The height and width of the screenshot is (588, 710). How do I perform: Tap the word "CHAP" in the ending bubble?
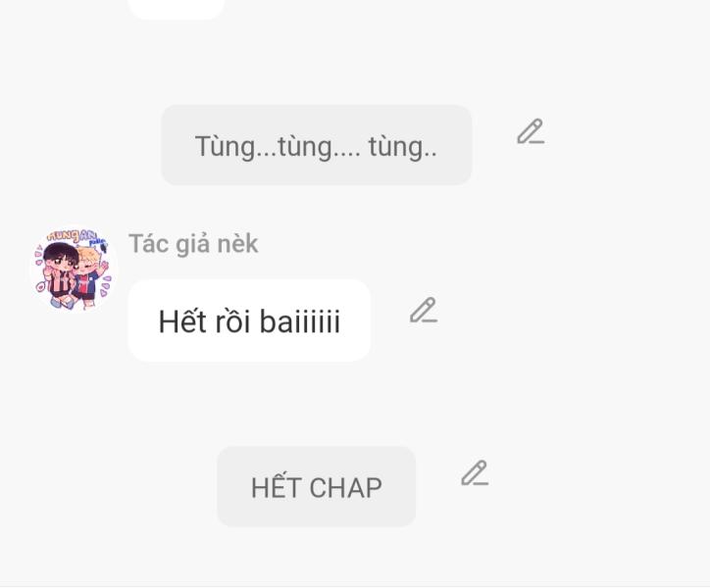(346, 487)
